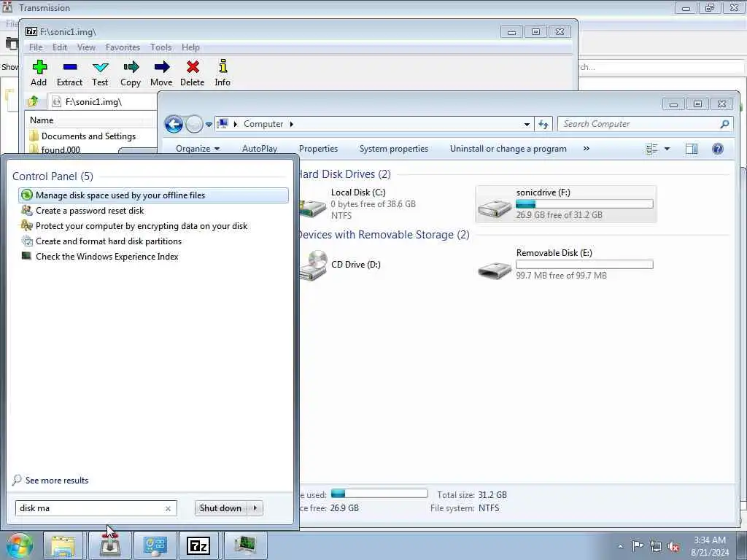Viewport: 747px width, 560px height.
Task: Open the Tools menu in 7-Zip
Action: point(160,47)
